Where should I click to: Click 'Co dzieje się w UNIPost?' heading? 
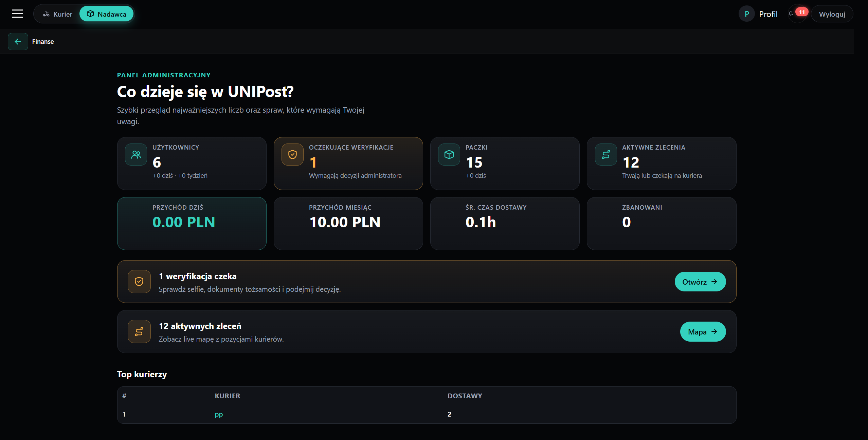click(x=205, y=92)
